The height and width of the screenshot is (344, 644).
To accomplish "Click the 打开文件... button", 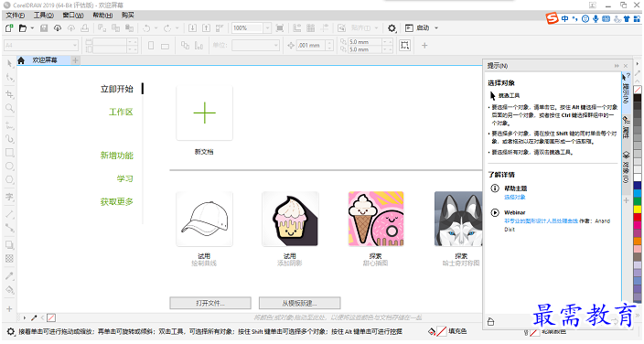I will (x=210, y=304).
